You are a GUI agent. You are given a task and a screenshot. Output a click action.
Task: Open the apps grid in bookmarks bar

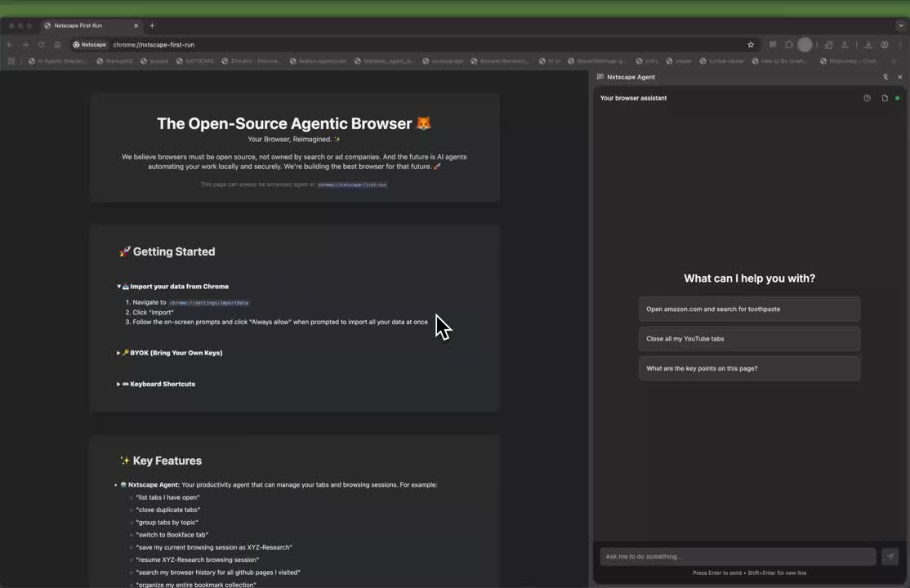pyautogui.click(x=11, y=61)
